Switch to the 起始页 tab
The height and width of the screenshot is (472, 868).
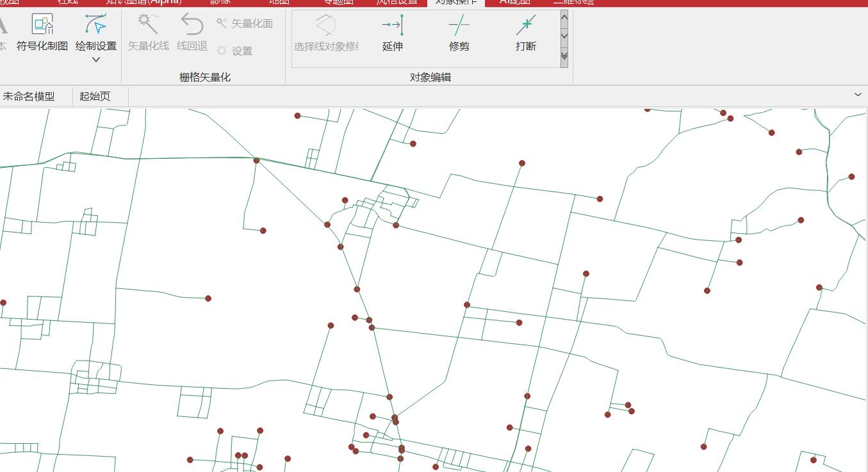pos(95,97)
